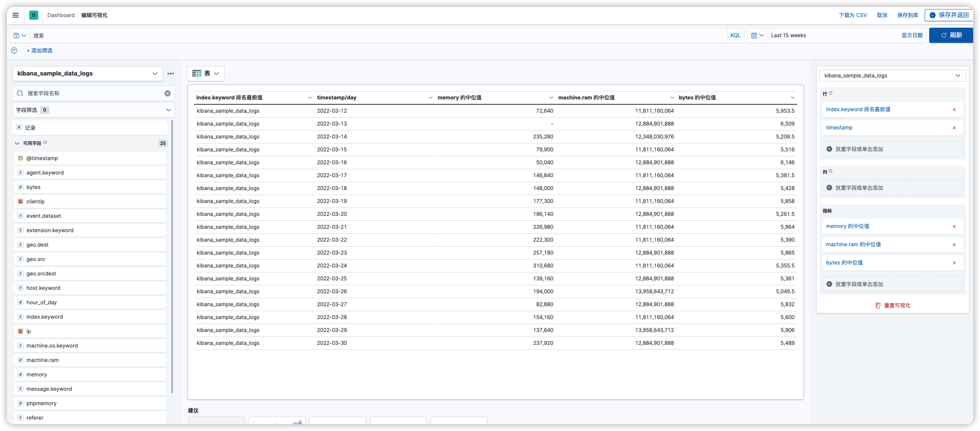Click the saved query disk icon
The height and width of the screenshot is (431, 980).
(16, 35)
